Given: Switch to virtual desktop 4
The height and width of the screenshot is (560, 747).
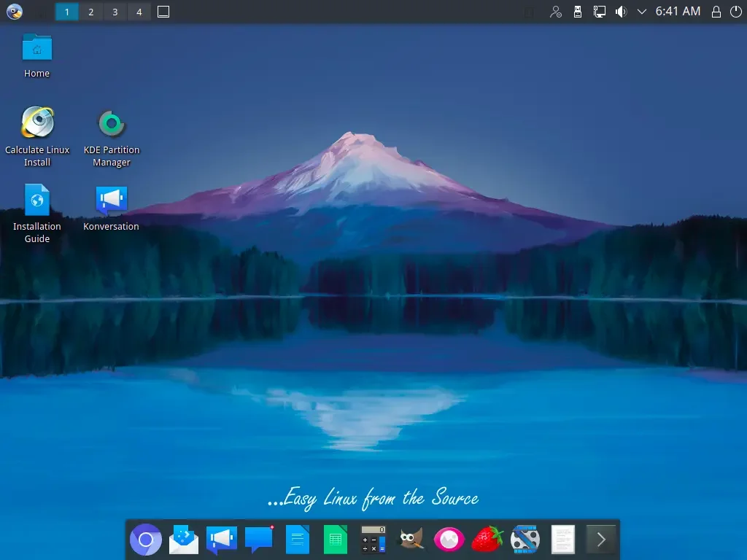Looking at the screenshot, I should [139, 12].
